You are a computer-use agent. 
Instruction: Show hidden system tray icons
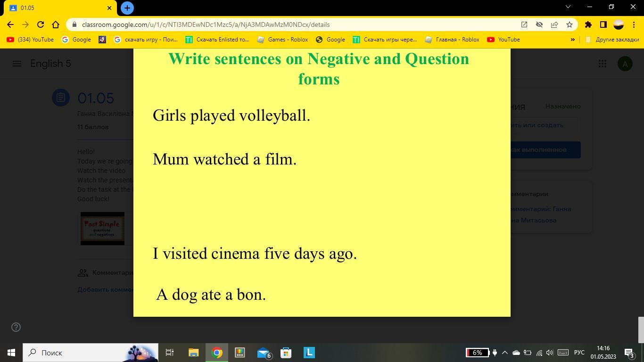pyautogui.click(x=505, y=353)
